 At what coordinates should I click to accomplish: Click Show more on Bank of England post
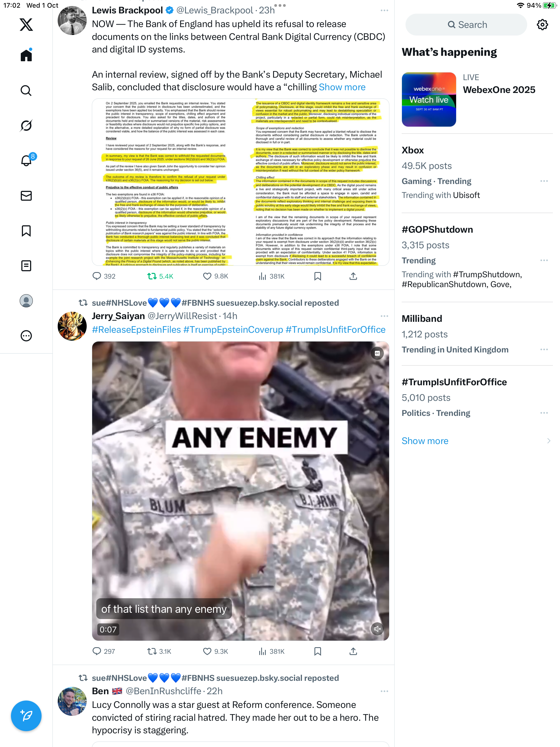coord(342,87)
